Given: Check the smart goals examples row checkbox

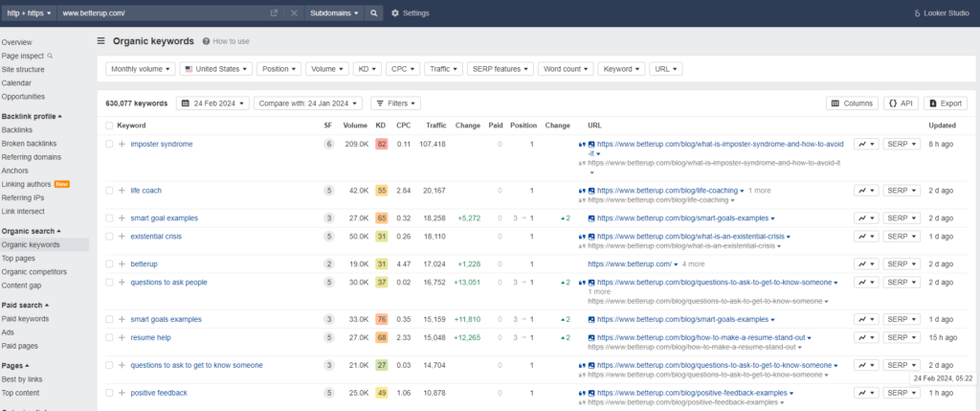Looking at the screenshot, I should coord(109,319).
